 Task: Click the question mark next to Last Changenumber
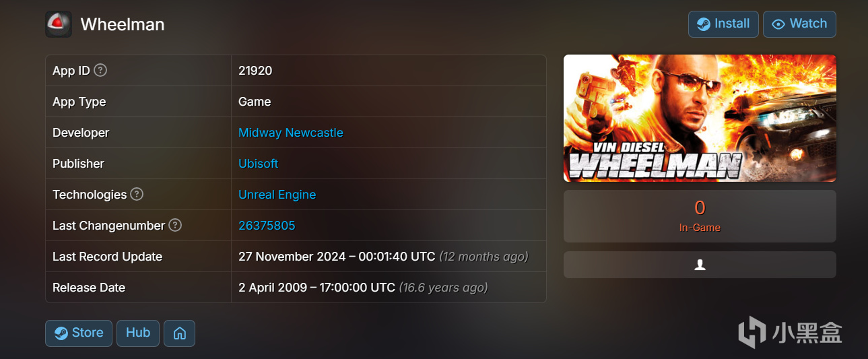tap(175, 225)
